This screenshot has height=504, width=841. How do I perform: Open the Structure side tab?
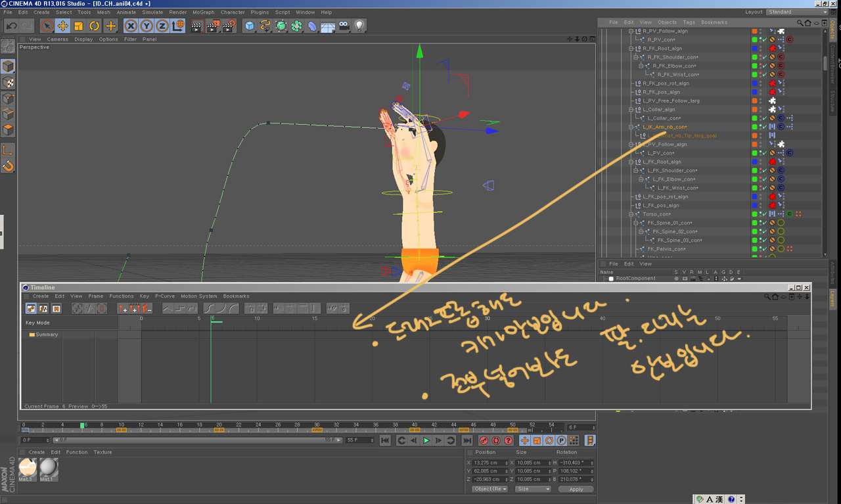pos(832,101)
